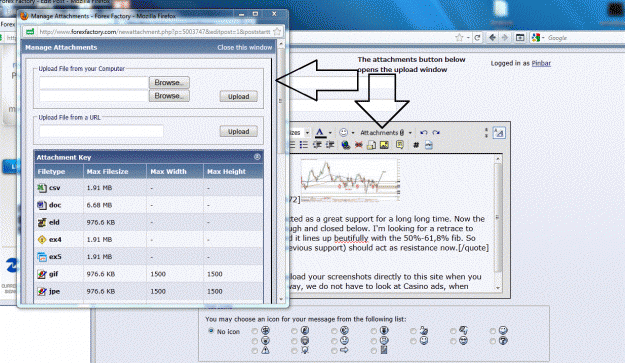Click the ex4 filetype row
Screen dimensions: 625x363
[149, 239]
